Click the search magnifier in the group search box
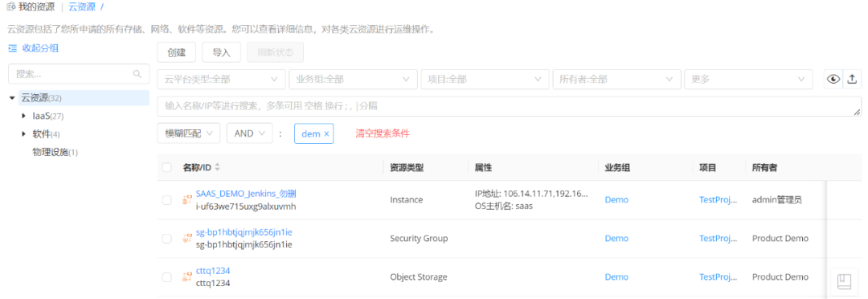 tap(137, 74)
